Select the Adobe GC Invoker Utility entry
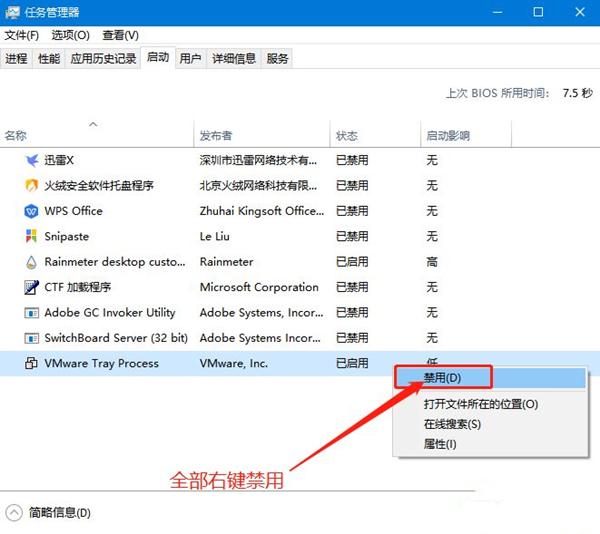Screen dimensions: 600x534 (110, 313)
